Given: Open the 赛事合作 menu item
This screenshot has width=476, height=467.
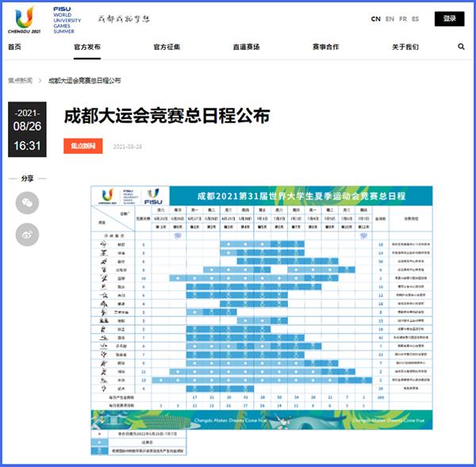Looking at the screenshot, I should (325, 48).
